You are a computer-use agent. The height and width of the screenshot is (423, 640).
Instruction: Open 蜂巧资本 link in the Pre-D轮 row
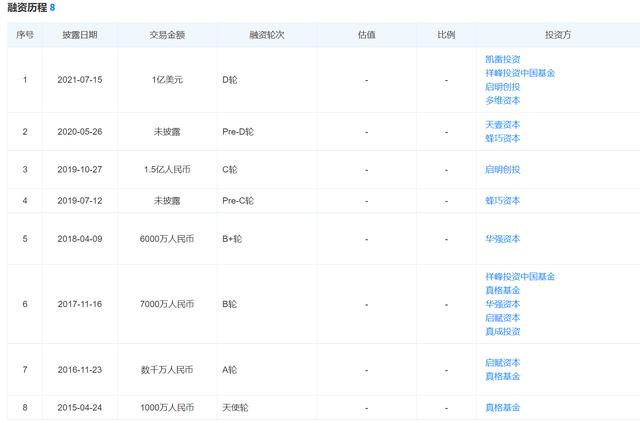[502, 138]
